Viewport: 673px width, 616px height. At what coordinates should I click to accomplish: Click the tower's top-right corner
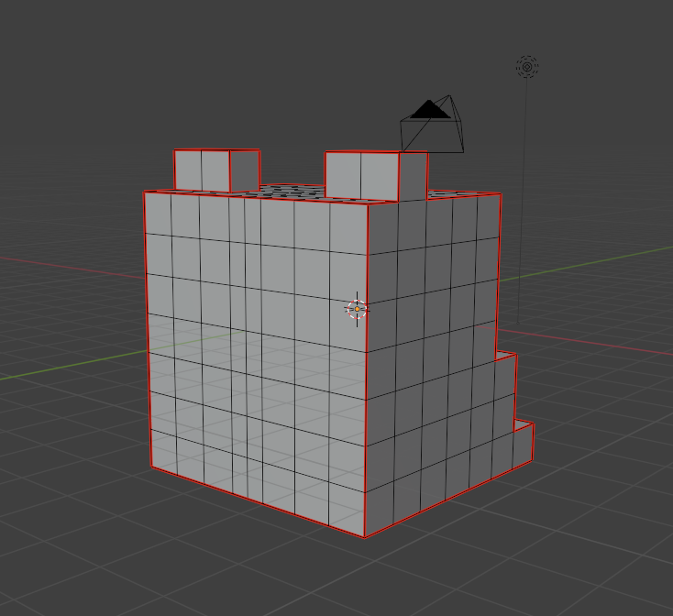click(x=500, y=194)
